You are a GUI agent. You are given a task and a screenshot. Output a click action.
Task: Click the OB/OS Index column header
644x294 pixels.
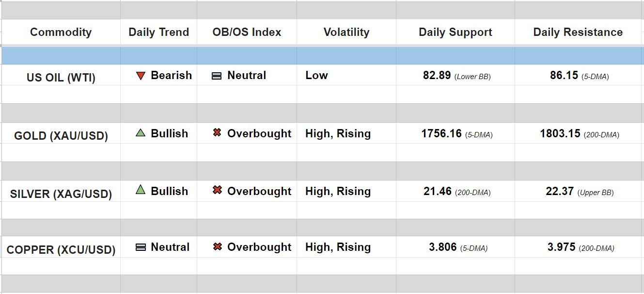point(247,32)
